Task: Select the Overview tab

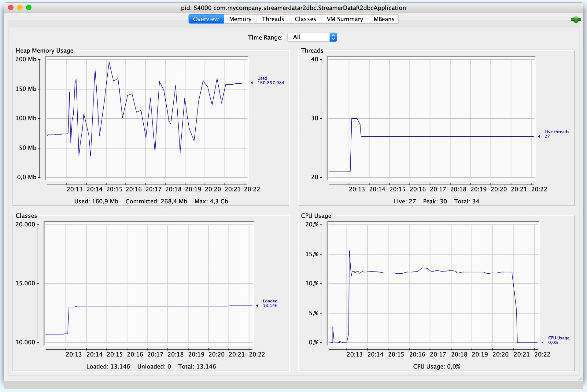Action: click(206, 19)
